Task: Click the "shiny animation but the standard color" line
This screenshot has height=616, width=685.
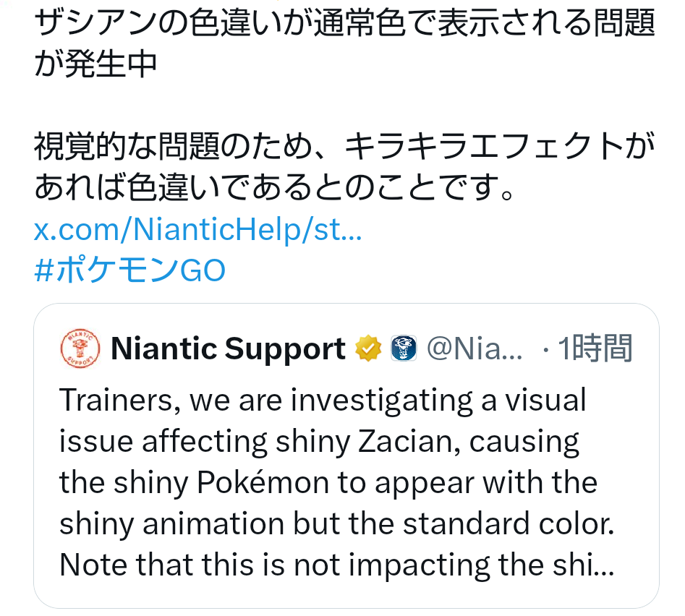Action: point(336,523)
